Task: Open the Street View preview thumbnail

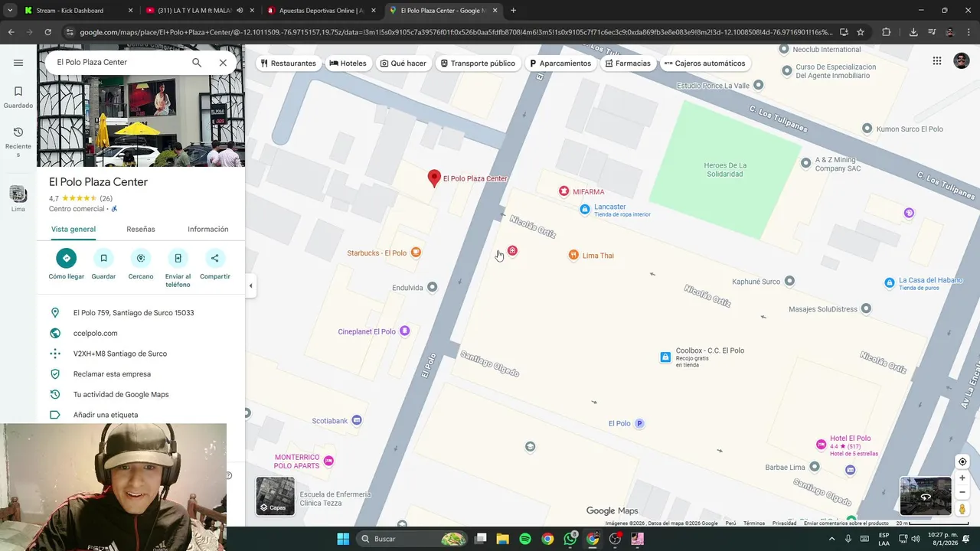Action: coord(926,496)
